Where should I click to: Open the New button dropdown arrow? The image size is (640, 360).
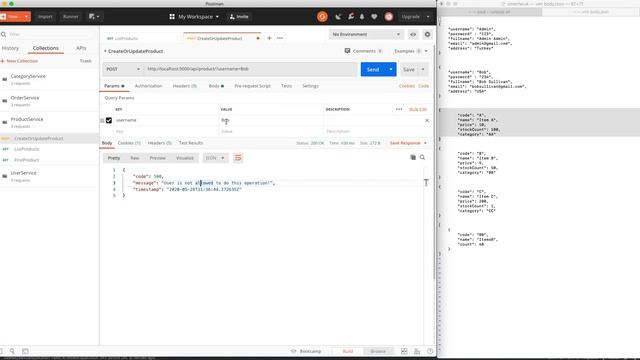click(26, 17)
